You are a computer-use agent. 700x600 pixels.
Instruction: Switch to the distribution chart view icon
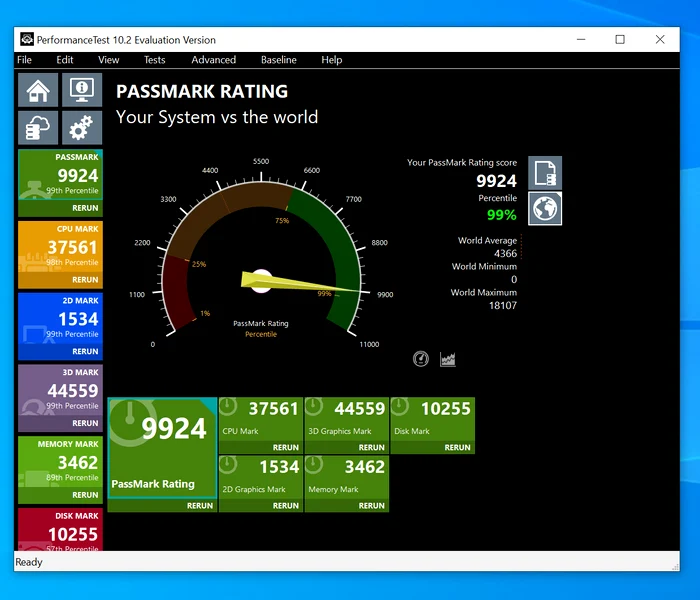tap(447, 359)
